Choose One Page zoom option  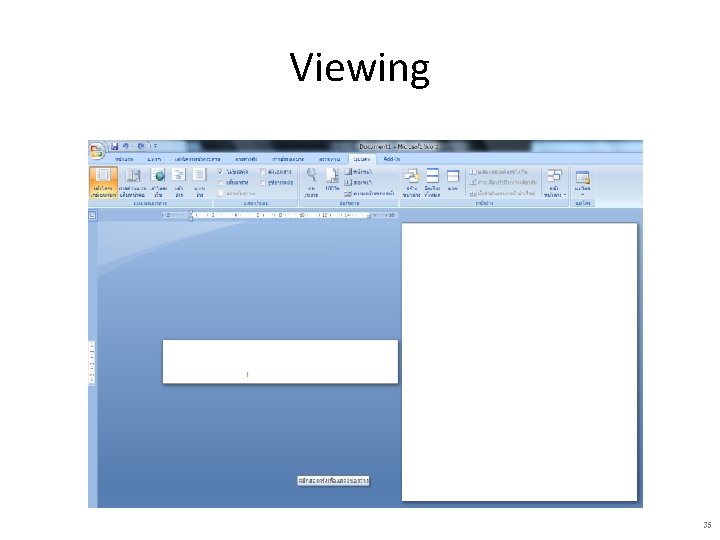point(358,171)
